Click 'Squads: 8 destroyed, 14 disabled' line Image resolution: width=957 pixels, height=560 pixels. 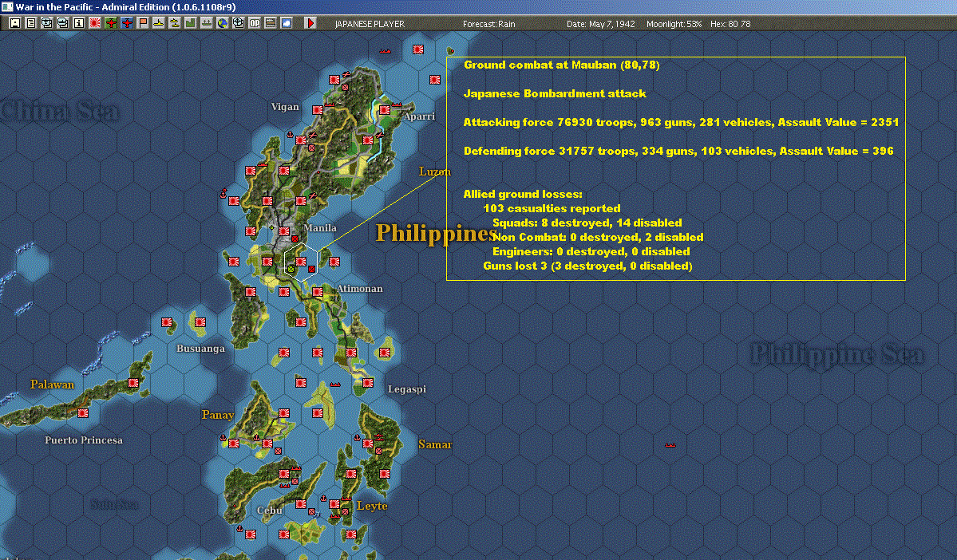pyautogui.click(x=587, y=223)
